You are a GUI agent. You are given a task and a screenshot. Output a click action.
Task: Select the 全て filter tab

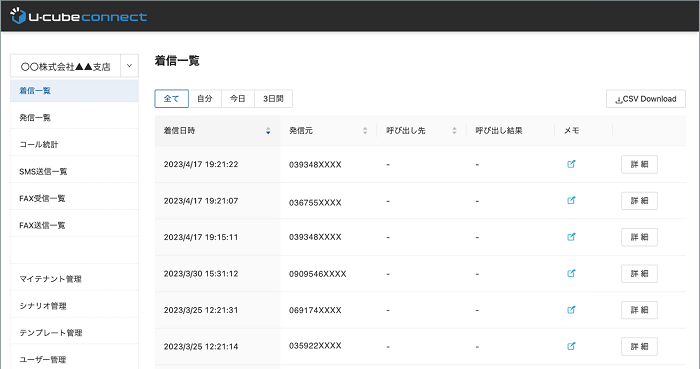click(x=171, y=99)
